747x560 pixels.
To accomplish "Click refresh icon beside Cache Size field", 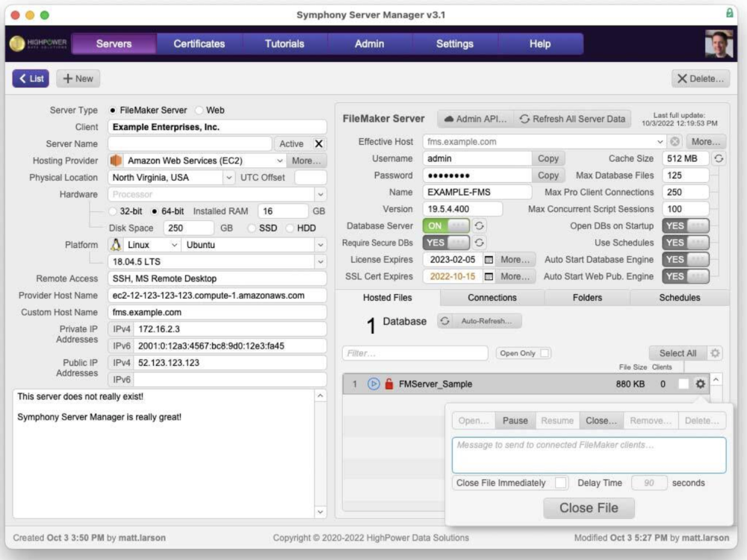I will click(x=719, y=158).
